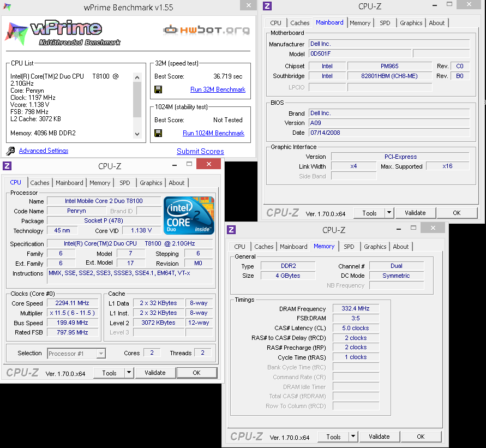Click Validate in the Mainboard window

pyautogui.click(x=415, y=213)
